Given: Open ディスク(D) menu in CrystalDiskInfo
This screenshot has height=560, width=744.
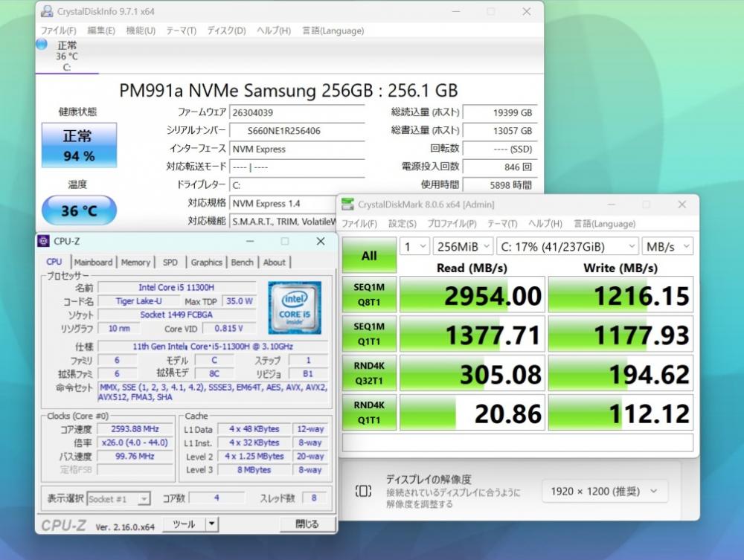Looking at the screenshot, I should (226, 30).
